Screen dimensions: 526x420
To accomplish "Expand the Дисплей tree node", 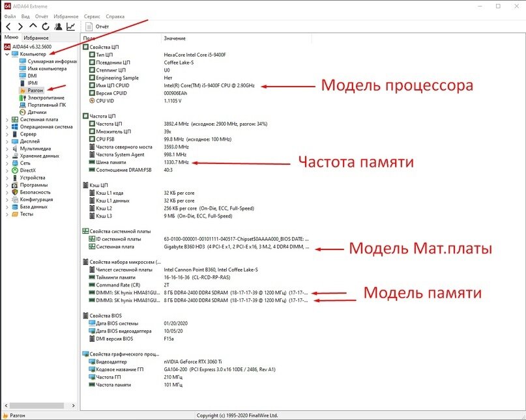I will click(x=7, y=141).
